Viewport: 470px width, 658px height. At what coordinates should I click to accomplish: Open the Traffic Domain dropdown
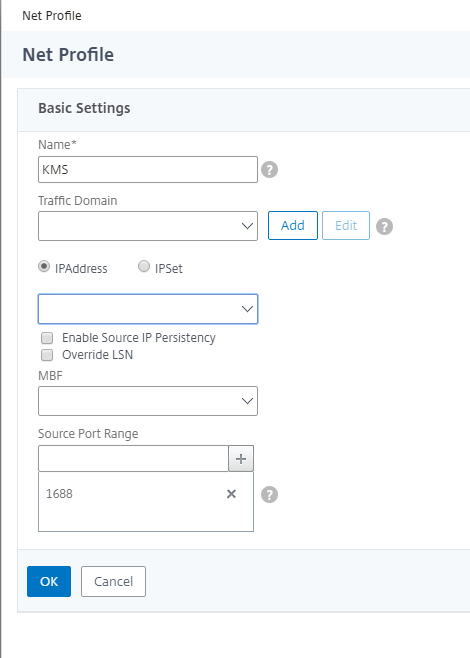(x=148, y=226)
